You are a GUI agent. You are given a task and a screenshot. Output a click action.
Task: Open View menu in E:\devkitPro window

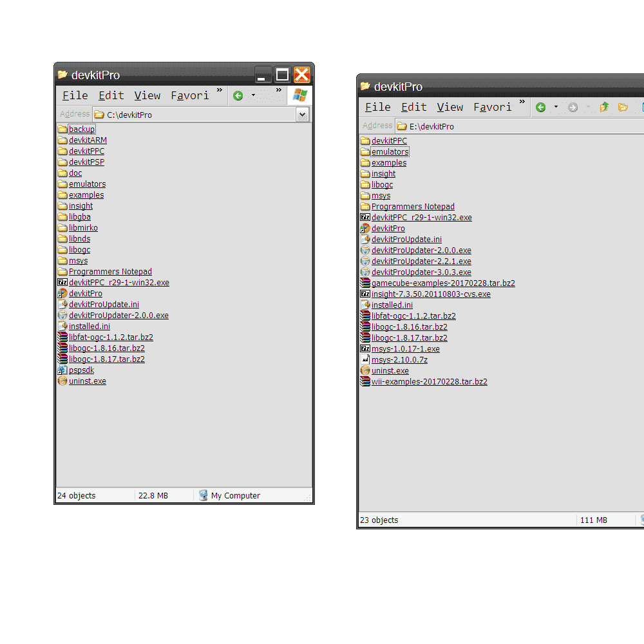tap(450, 107)
